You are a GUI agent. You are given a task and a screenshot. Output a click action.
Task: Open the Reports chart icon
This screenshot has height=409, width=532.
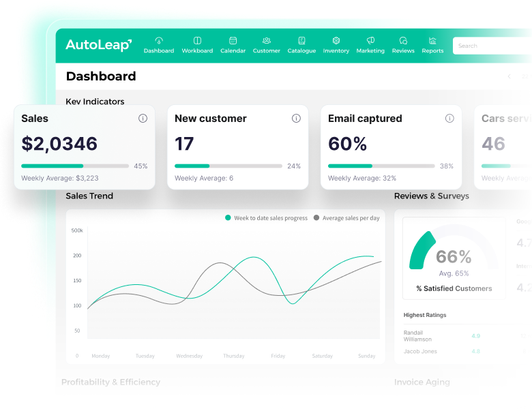point(432,41)
